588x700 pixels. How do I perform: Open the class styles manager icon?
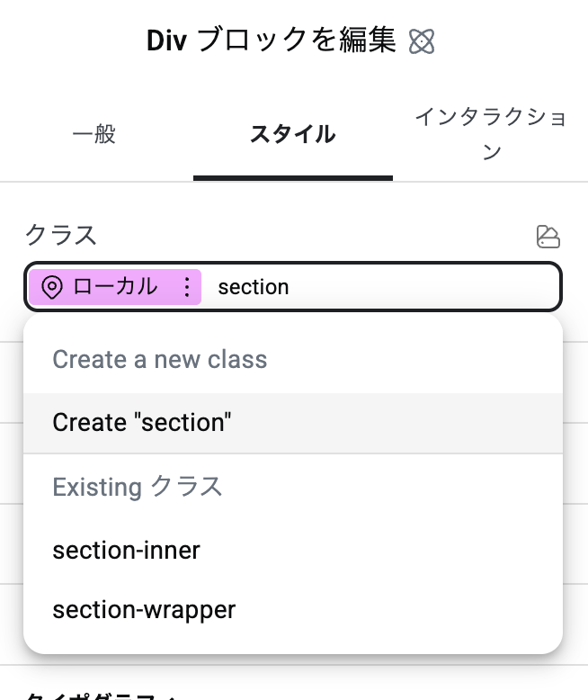coord(548,237)
